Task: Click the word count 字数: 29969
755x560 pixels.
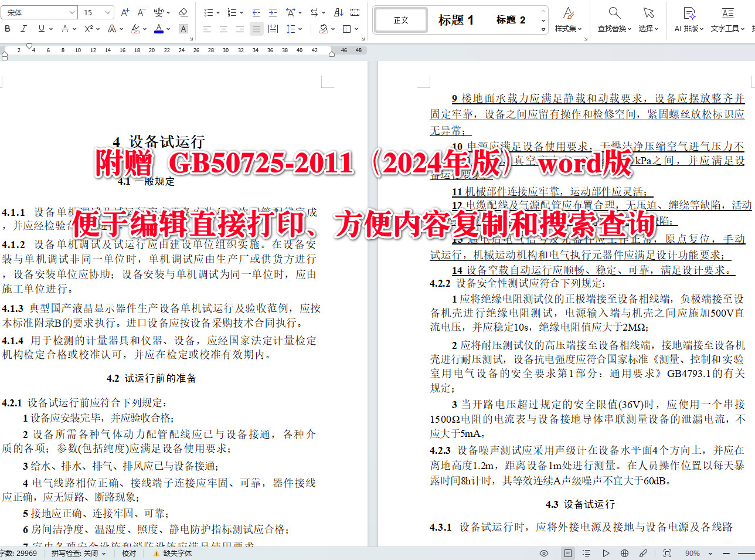Action: coord(19,553)
